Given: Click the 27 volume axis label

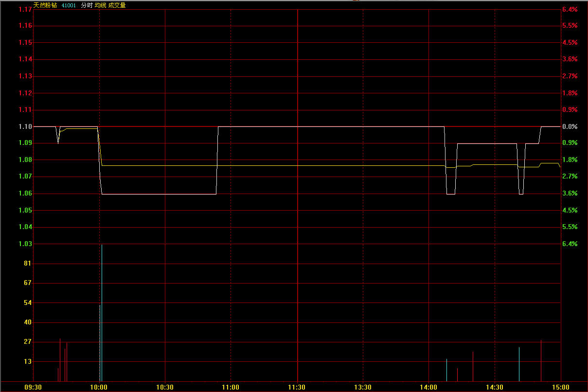Looking at the screenshot, I should (x=27, y=342).
